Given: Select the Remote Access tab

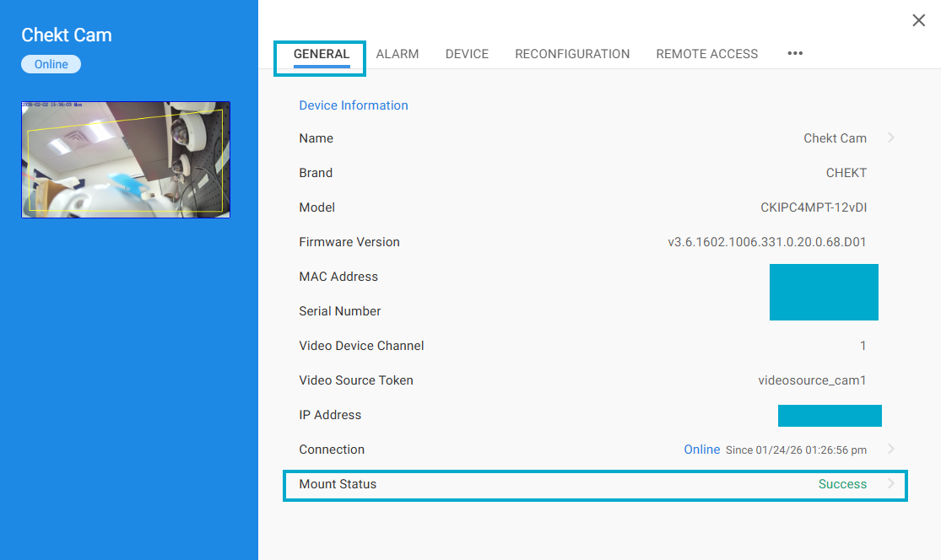Looking at the screenshot, I should [706, 54].
